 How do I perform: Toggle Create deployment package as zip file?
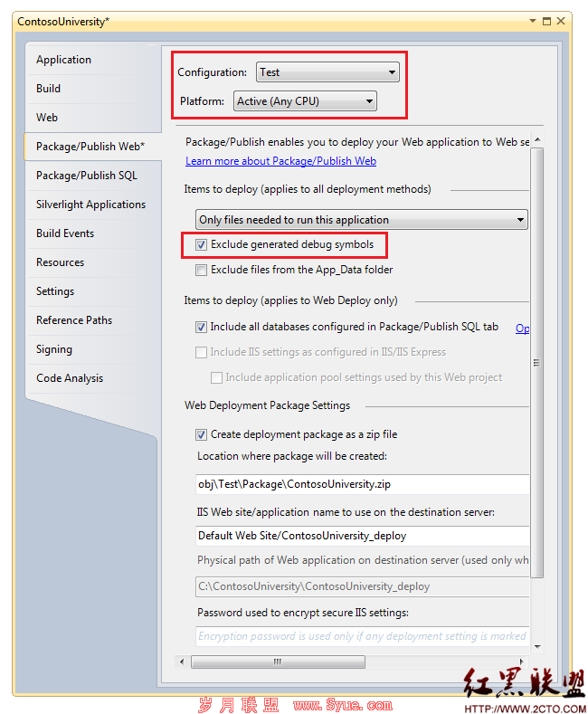click(201, 435)
